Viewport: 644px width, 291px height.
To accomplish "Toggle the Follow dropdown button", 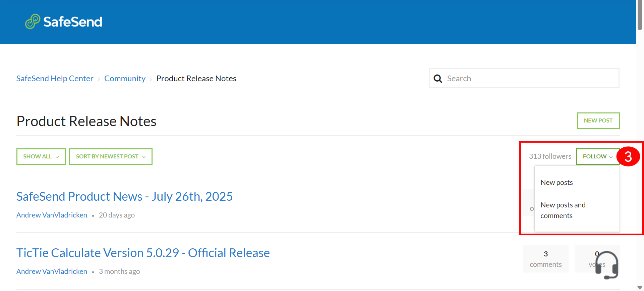I will [x=597, y=156].
